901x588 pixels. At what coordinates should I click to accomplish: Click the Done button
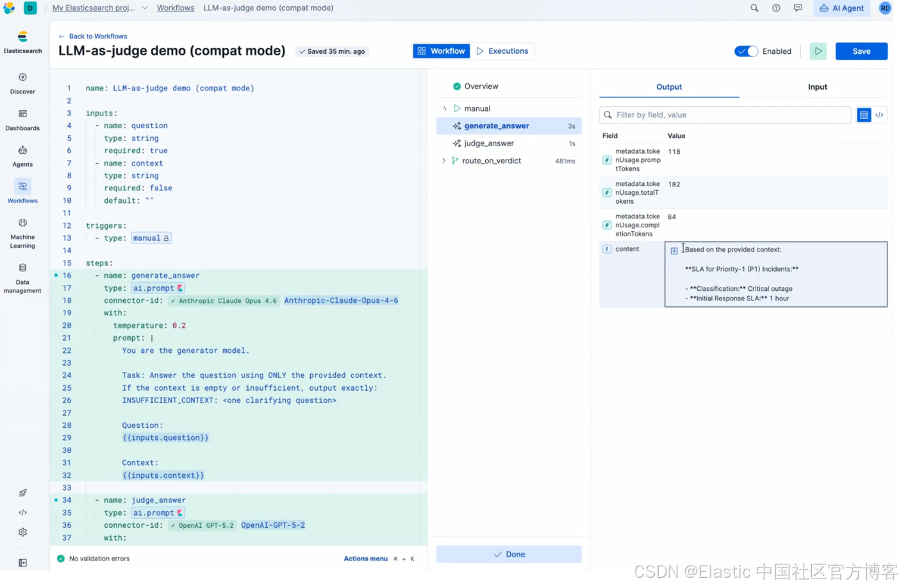(509, 554)
